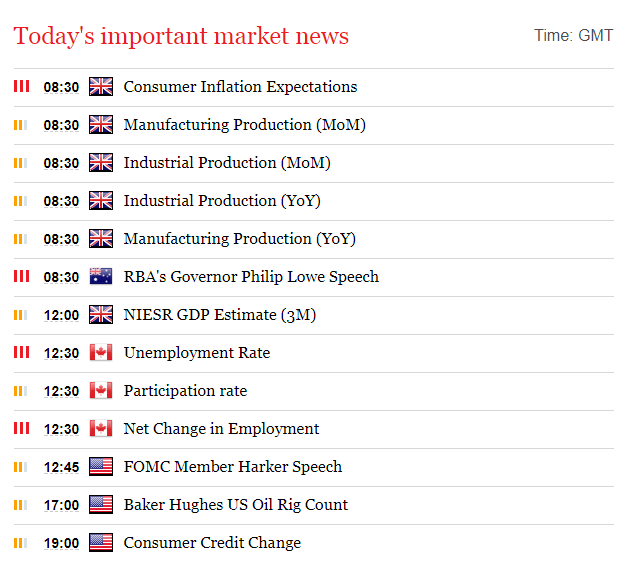This screenshot has height=568, width=634.
Task: Click the Australian flag beside RBA's Governor speech
Action: click(101, 277)
